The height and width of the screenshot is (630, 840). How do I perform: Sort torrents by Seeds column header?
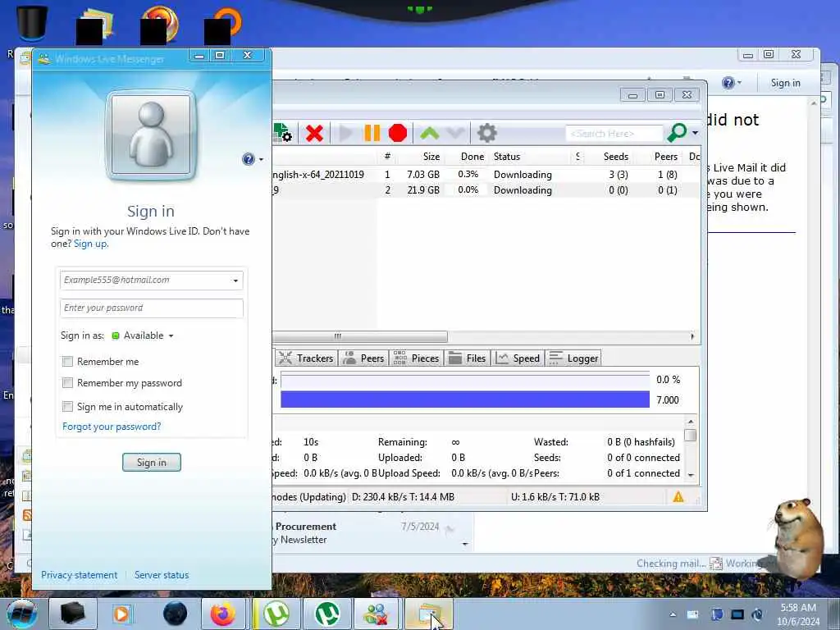point(615,157)
